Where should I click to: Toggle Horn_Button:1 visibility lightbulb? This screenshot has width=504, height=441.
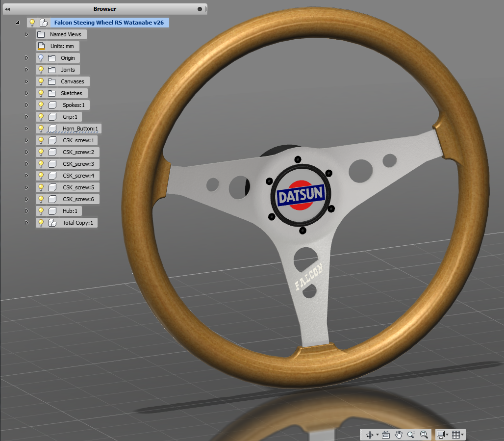pos(41,129)
